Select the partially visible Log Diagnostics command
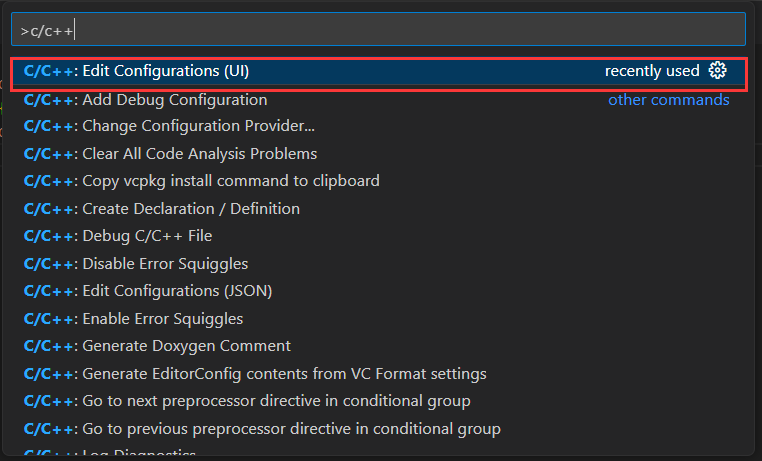762x461 pixels. click(x=138, y=454)
